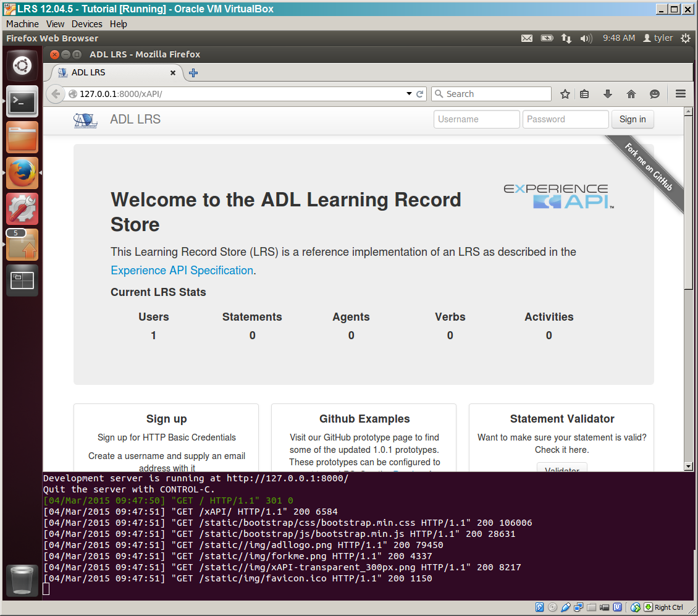Viewport: 698px width, 616px height.
Task: Open the Devices menu
Action: pos(87,24)
